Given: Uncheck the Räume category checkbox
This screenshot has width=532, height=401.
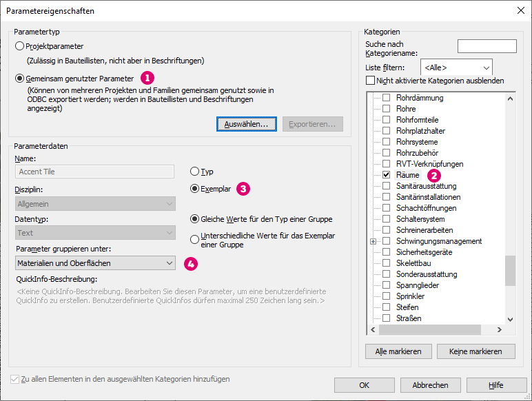Looking at the screenshot, I should pos(387,175).
